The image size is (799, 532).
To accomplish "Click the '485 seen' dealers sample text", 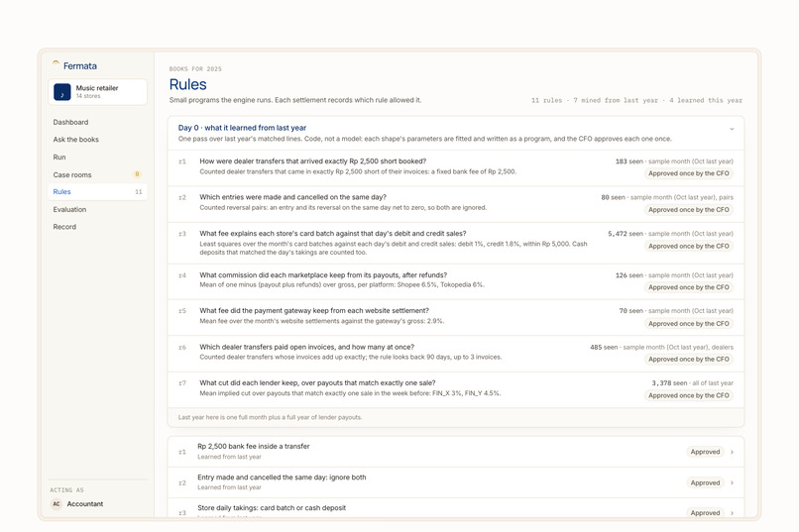I will tap(661, 347).
